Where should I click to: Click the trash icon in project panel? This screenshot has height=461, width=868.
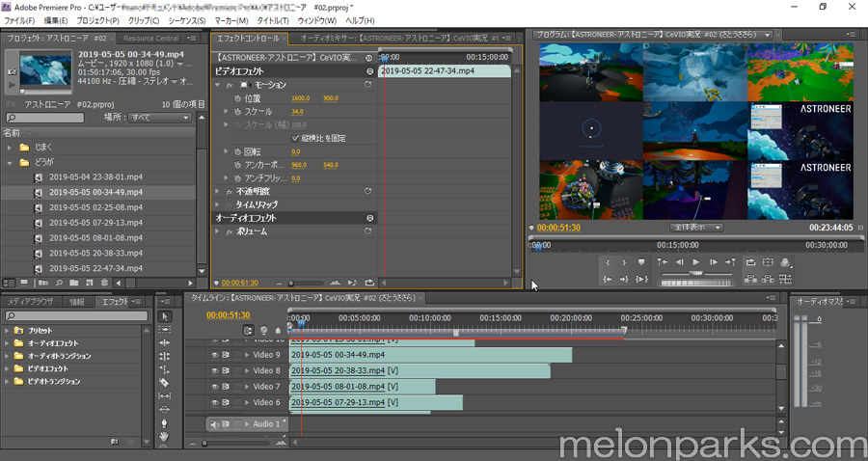click(x=104, y=283)
